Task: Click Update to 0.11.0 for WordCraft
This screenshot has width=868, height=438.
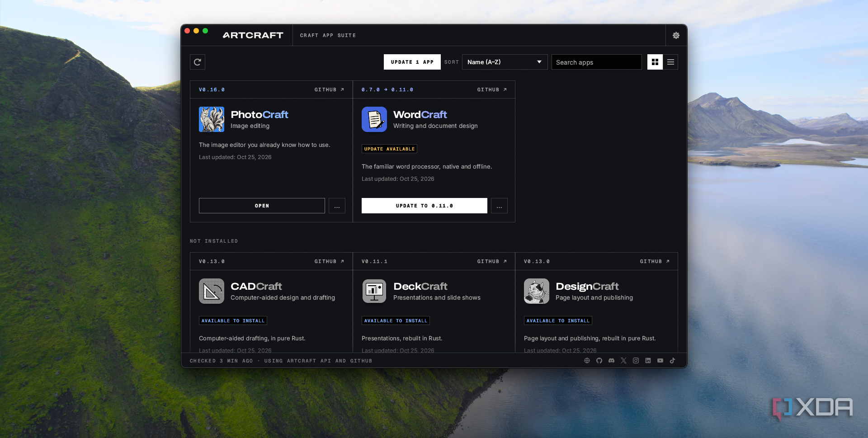Action: pyautogui.click(x=425, y=206)
